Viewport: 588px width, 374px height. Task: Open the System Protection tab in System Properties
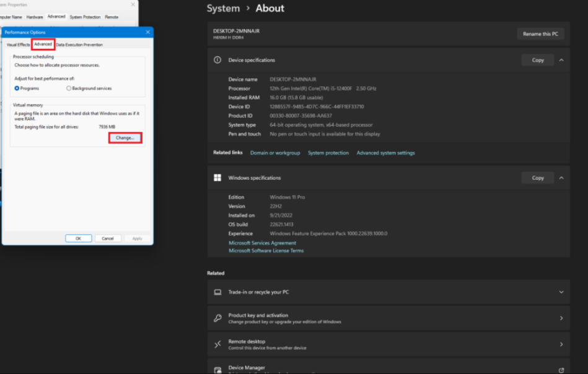(85, 17)
